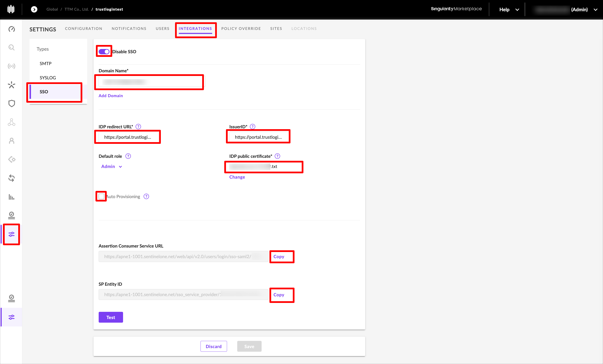The image size is (603, 364).
Task: Open the Sentinels radio-wave icon in sidebar
Action: 11,66
